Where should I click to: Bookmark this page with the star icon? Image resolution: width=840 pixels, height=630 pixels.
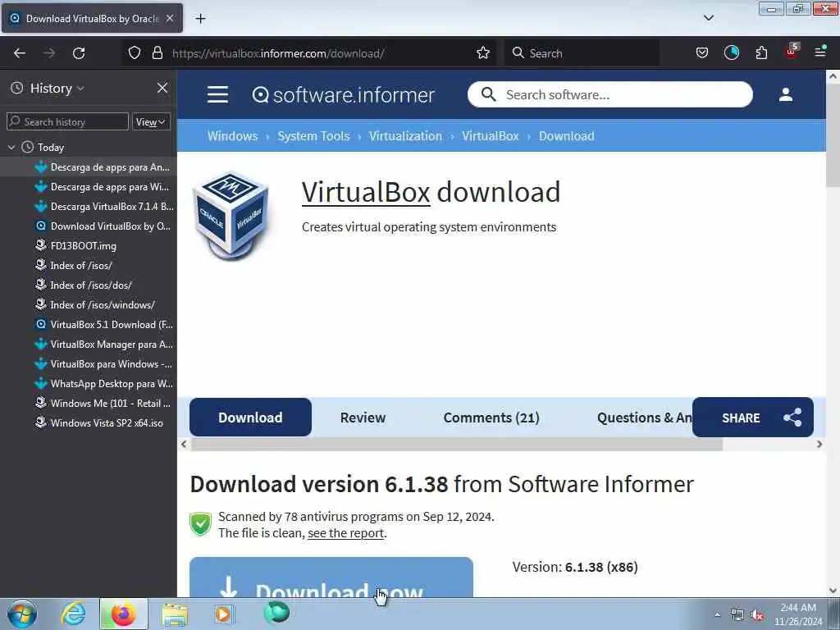tap(483, 53)
